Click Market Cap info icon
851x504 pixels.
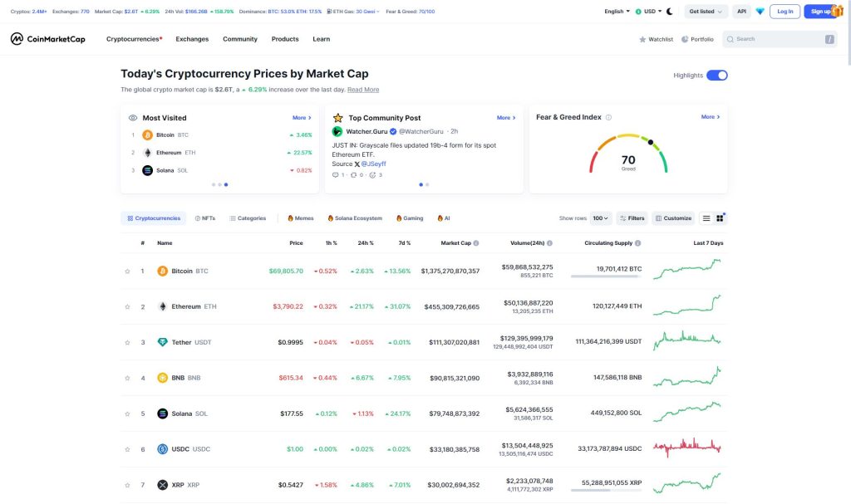476,243
